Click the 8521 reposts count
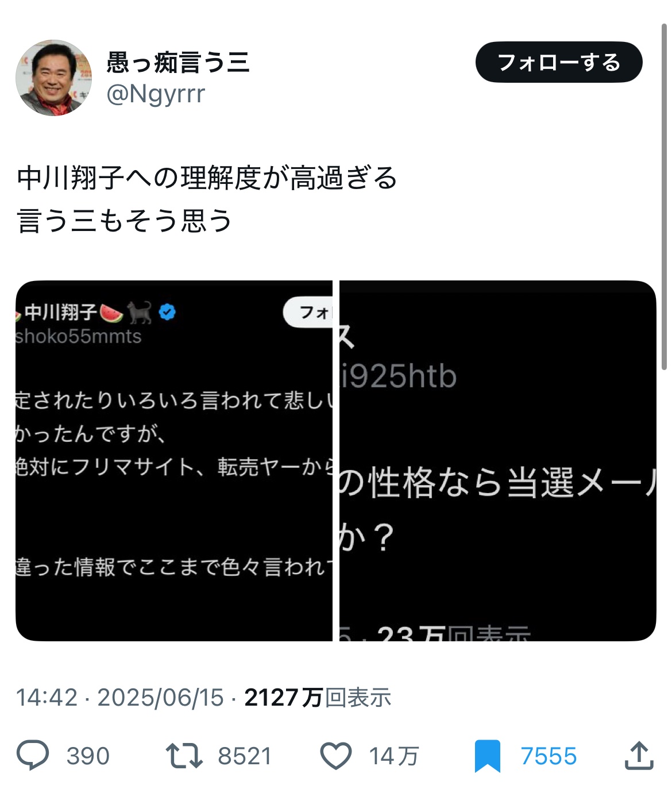The height and width of the screenshot is (793, 672). click(x=245, y=756)
